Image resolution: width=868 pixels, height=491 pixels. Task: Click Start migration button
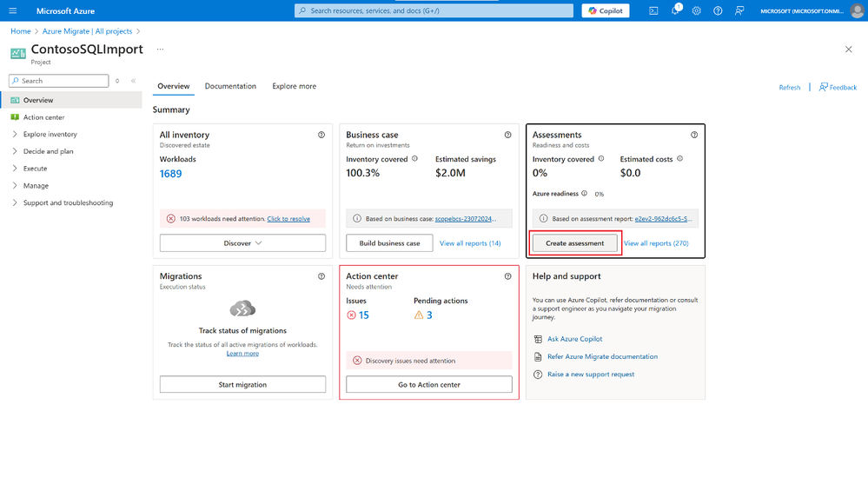pyautogui.click(x=242, y=384)
